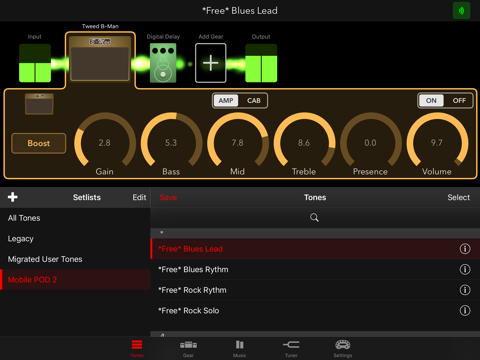480x360 pixels.
Task: Open info for *Free* Rock Rythm
Action: pos(465,290)
